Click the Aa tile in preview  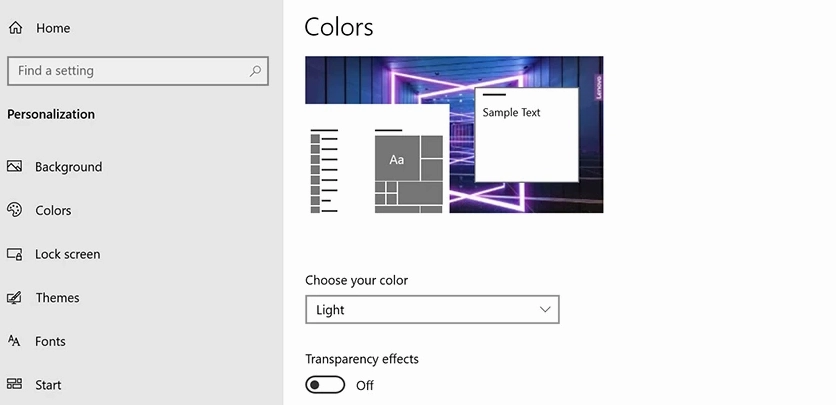coord(397,160)
